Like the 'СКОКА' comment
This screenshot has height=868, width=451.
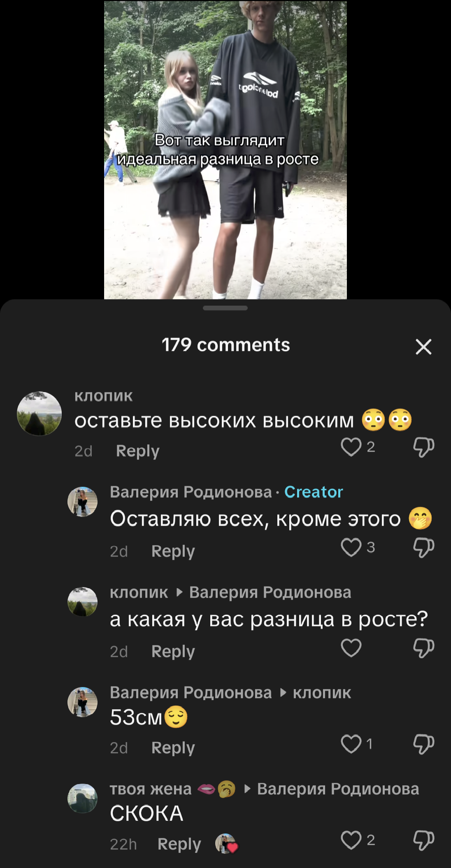pos(351,840)
